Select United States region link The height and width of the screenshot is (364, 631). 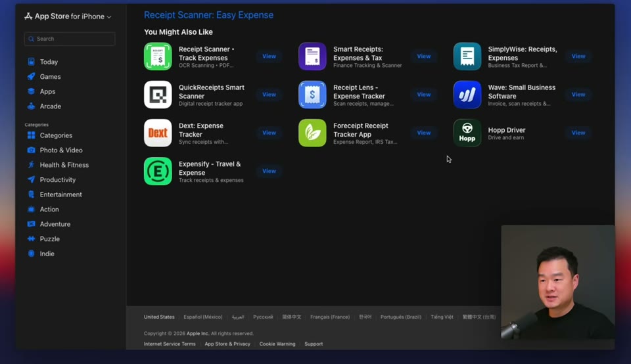click(159, 317)
